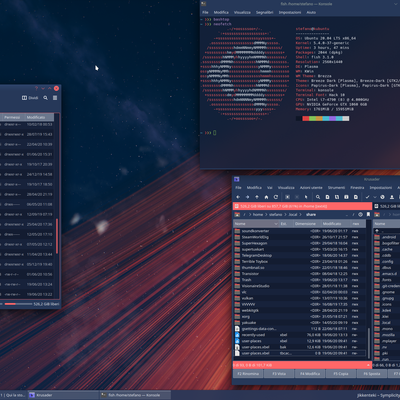
Task: Click the Back arrow in Krusader toolbar
Action: click(238, 197)
